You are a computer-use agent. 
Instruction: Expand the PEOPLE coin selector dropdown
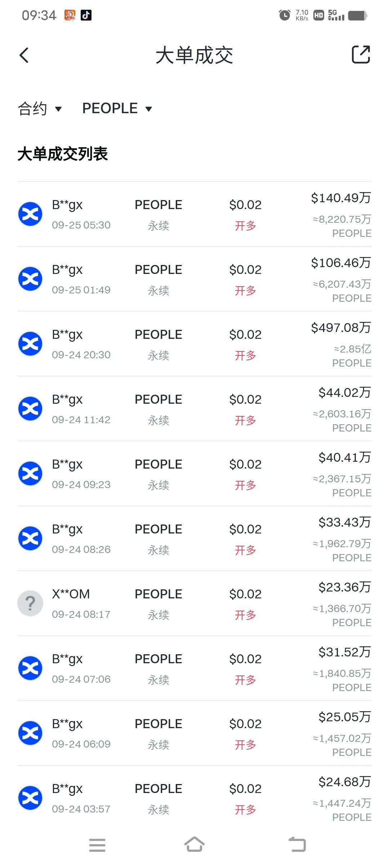117,108
